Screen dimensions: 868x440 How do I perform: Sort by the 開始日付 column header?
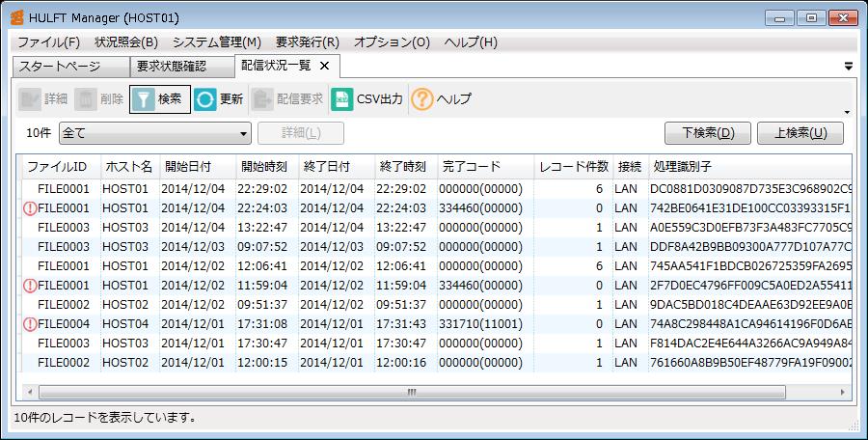(x=198, y=167)
